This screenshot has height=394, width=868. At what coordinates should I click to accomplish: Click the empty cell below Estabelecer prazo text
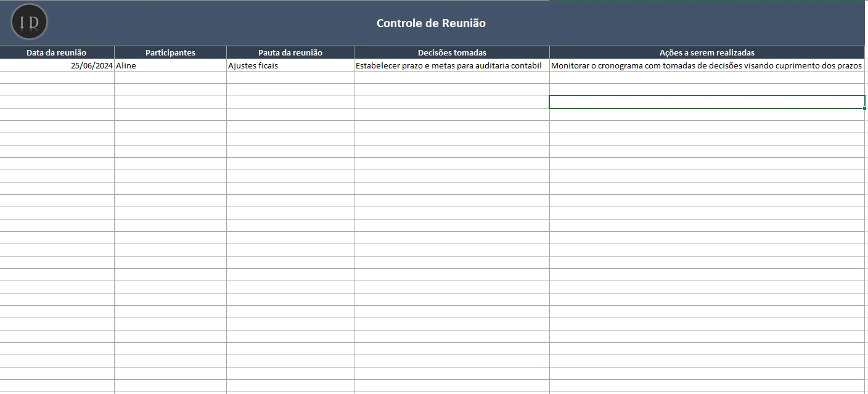451,78
